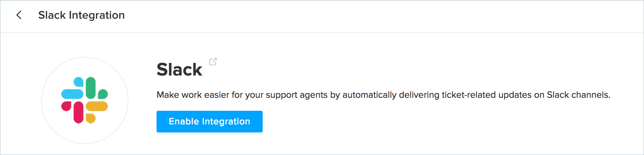Click the red segment of the Slack logo
644x155 pixels.
point(78,112)
